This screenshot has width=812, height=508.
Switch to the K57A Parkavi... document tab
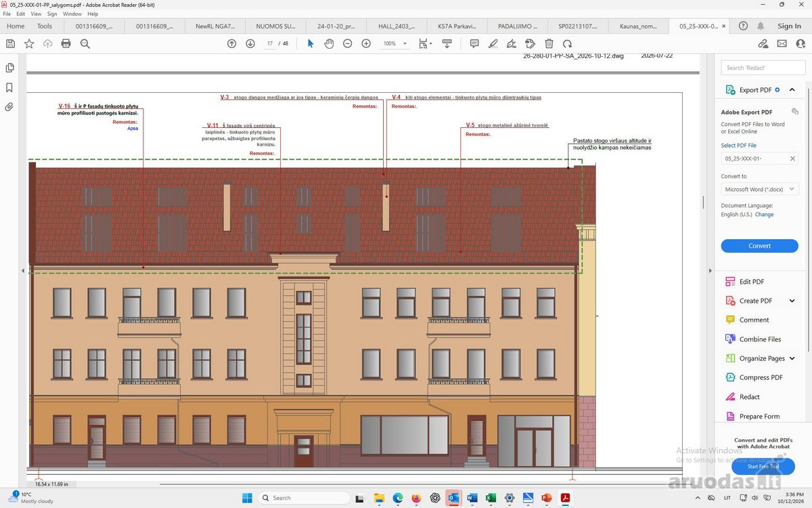point(457,26)
